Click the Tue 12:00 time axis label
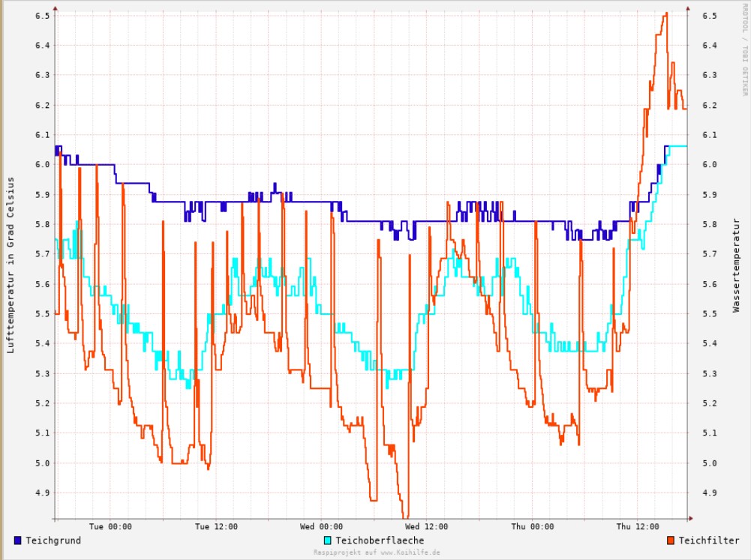The height and width of the screenshot is (560, 751). 216,527
